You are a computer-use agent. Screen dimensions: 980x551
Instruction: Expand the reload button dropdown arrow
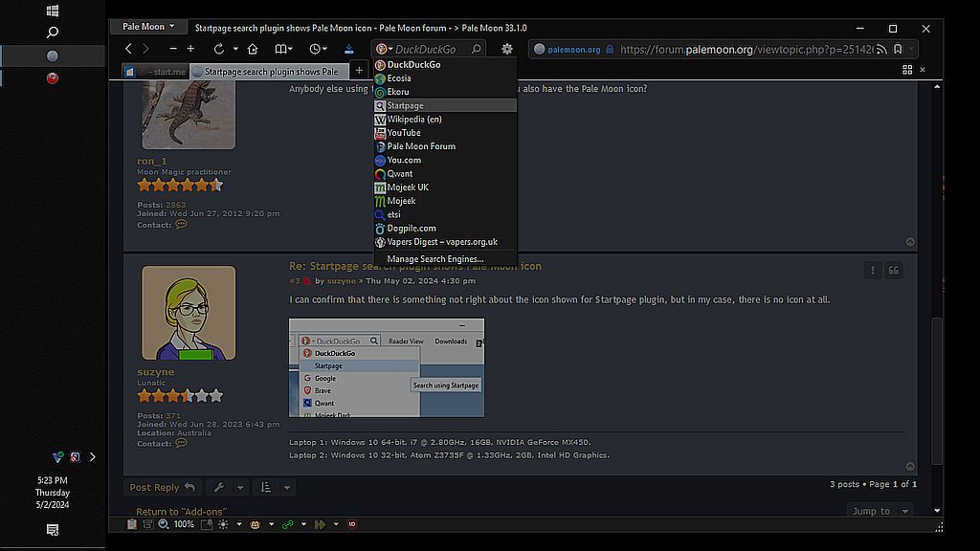tap(235, 49)
